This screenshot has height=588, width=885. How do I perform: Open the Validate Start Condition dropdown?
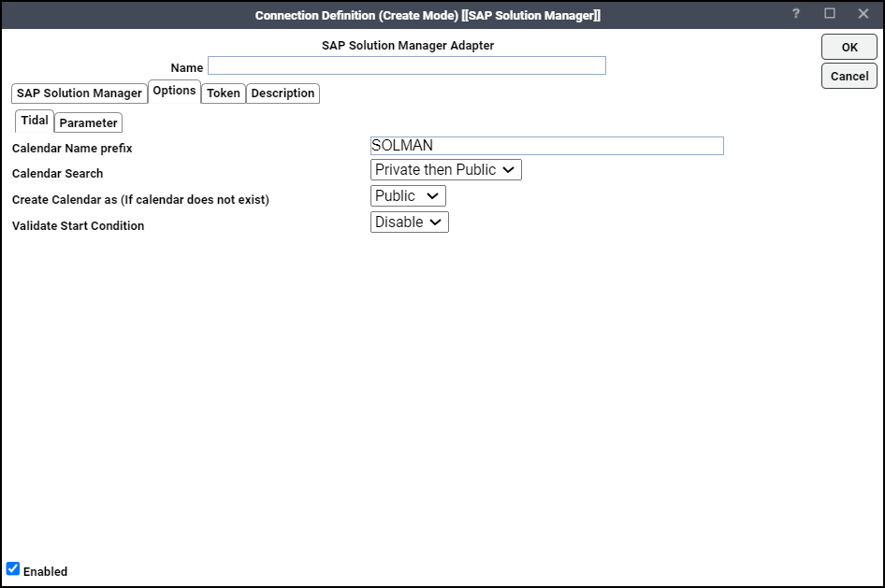tap(409, 222)
